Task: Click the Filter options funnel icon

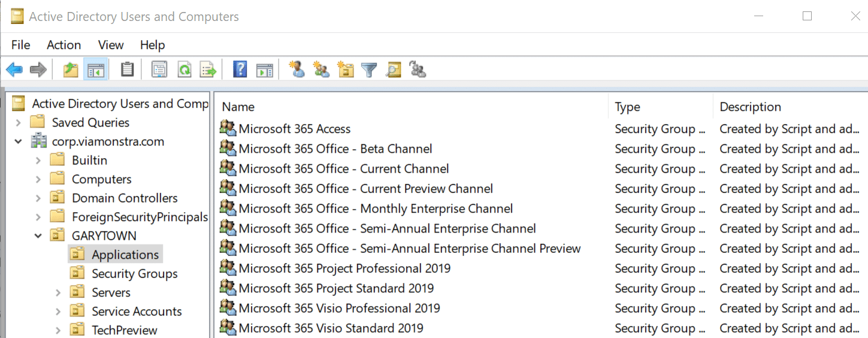Action: (369, 70)
